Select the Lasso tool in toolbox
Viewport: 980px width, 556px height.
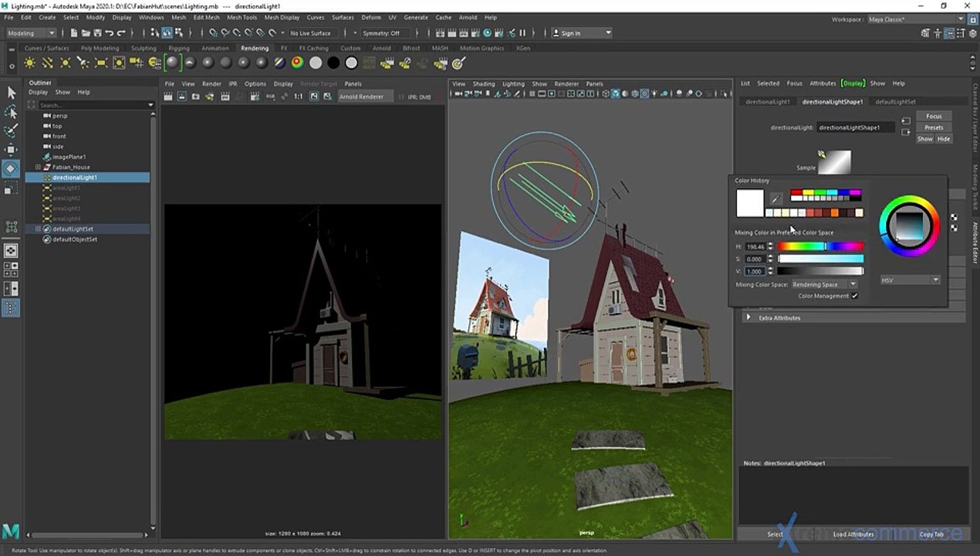[11, 112]
